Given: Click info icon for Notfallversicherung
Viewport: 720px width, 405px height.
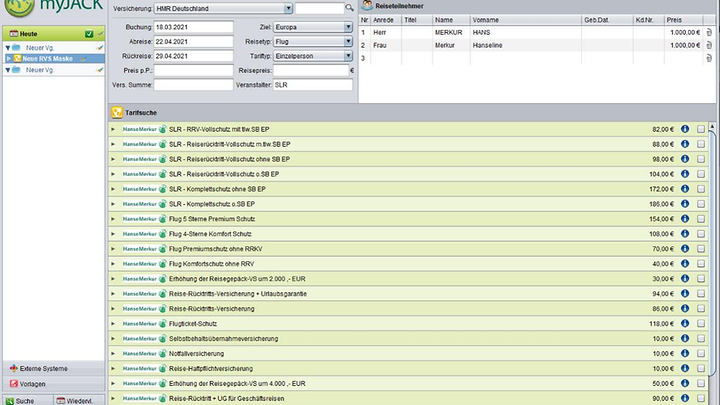Looking at the screenshot, I should (x=685, y=354).
